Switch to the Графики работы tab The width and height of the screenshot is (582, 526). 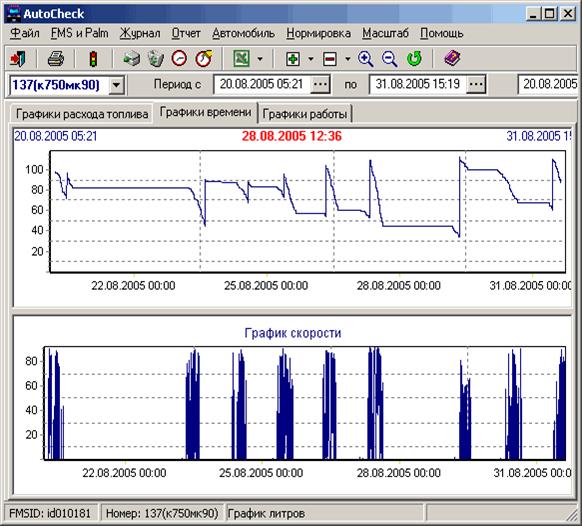(x=305, y=114)
